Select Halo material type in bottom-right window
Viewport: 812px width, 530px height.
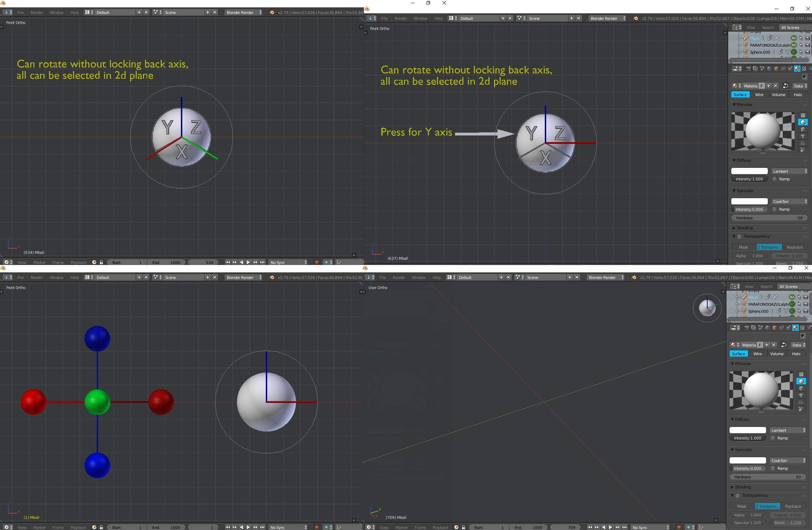796,353
